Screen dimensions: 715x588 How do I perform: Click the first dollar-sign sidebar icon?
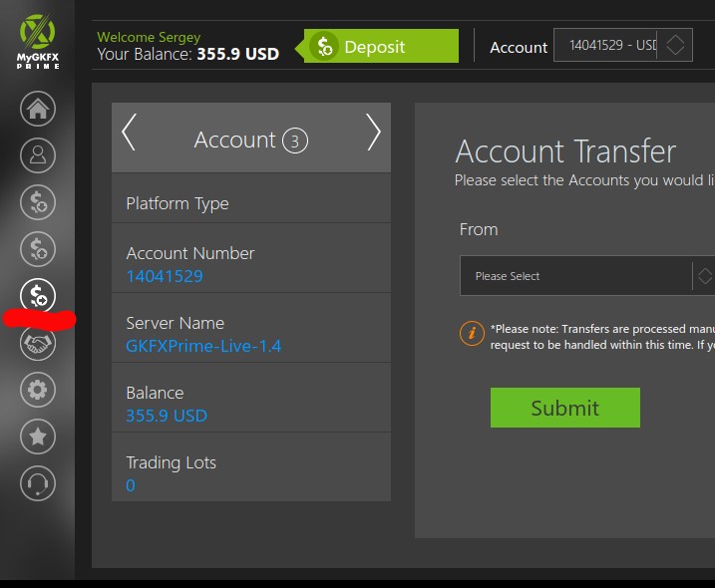(x=38, y=202)
